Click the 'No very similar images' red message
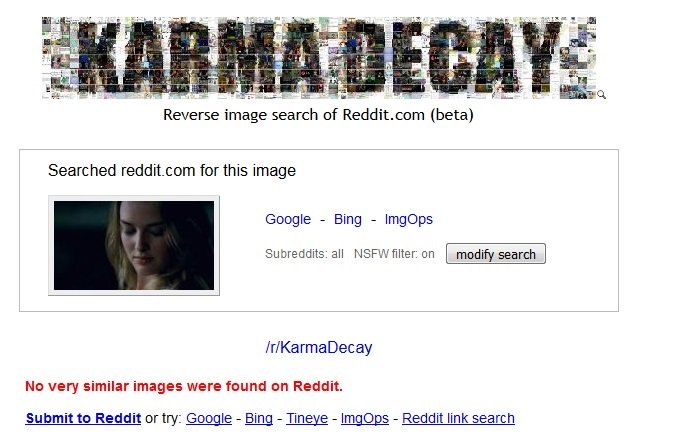The image size is (696, 436). pos(184,386)
